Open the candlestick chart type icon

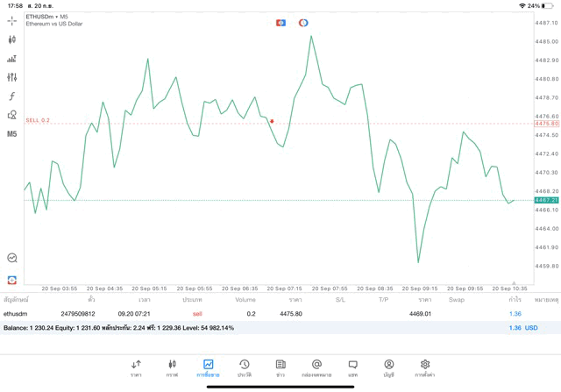coord(12,39)
